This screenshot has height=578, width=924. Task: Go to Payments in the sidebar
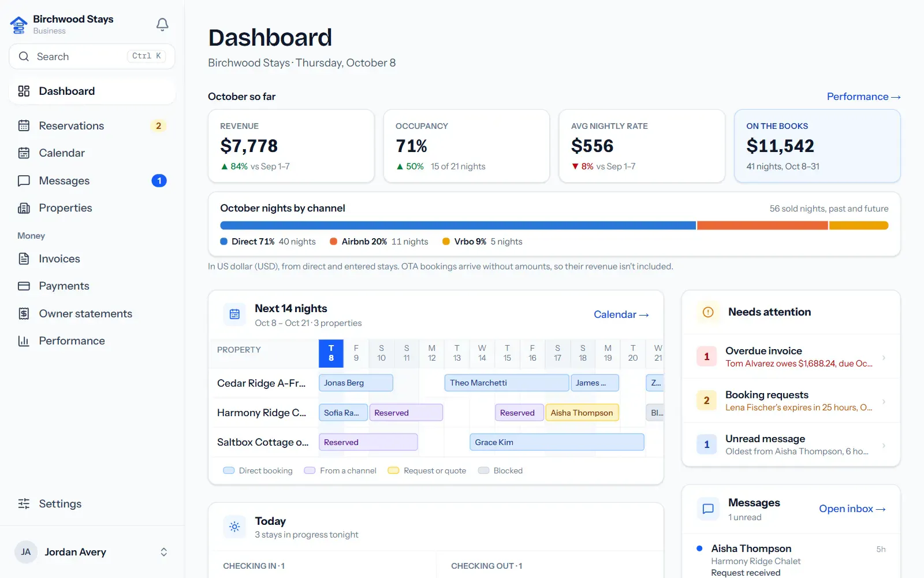92,286
